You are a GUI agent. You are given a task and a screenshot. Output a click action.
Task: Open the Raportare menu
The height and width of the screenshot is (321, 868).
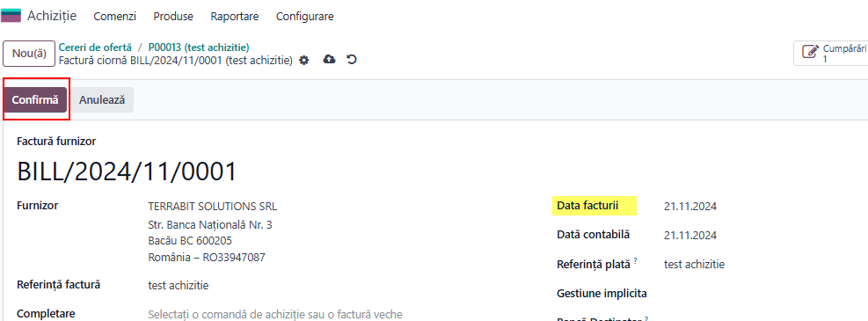point(234,16)
